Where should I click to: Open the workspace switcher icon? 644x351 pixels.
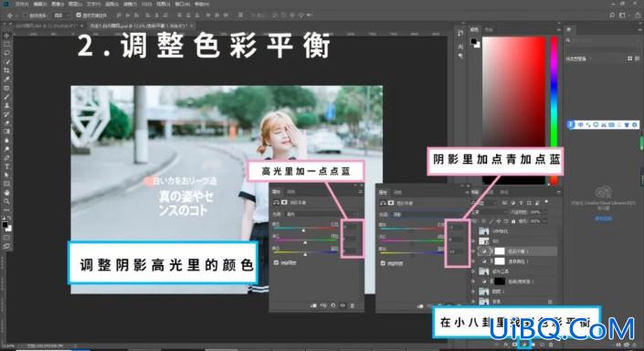coord(623,16)
